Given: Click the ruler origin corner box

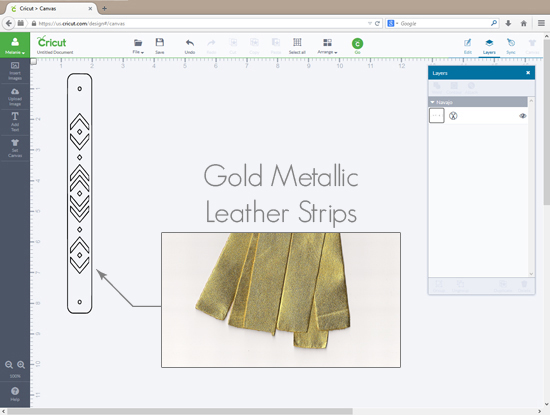Looking at the screenshot, I should point(33,61).
